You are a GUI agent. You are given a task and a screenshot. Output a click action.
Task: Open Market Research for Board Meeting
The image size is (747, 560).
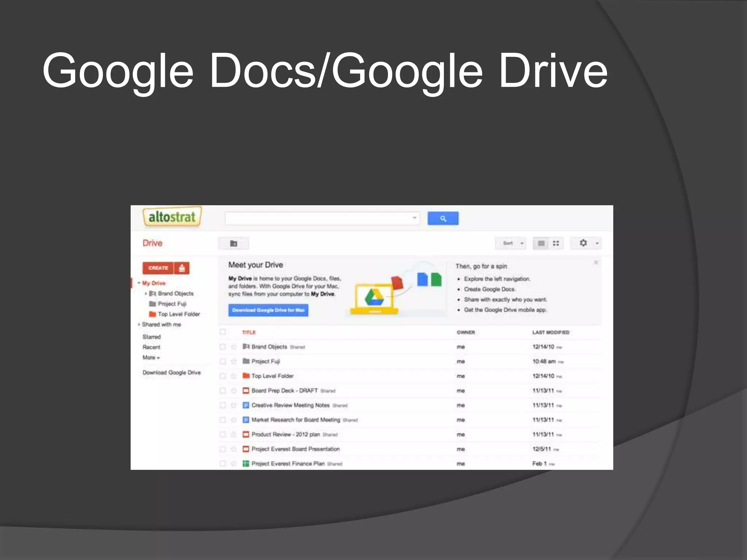point(295,420)
